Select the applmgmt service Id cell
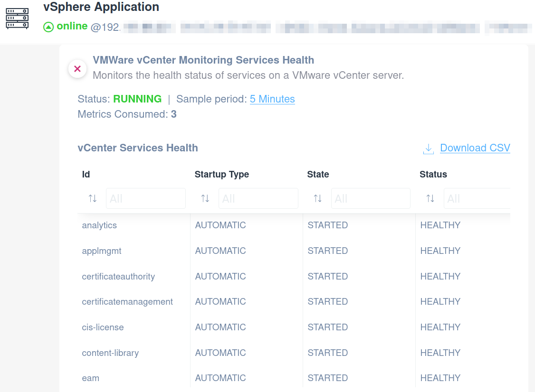Image resolution: width=535 pixels, height=392 pixels. point(102,251)
